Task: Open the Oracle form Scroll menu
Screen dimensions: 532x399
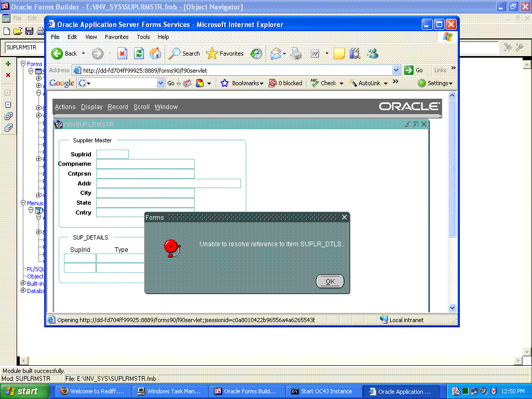Action: (x=141, y=107)
